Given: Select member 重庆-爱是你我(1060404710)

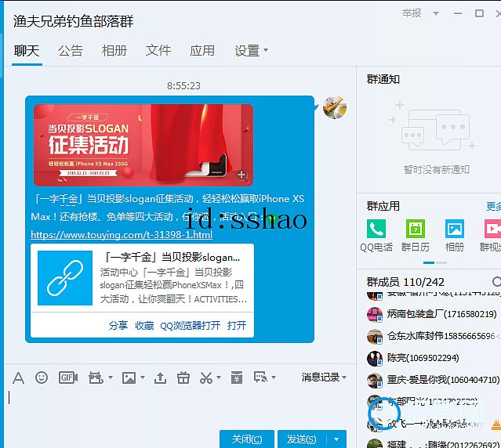Looking at the screenshot, I should pyautogui.click(x=434, y=380).
